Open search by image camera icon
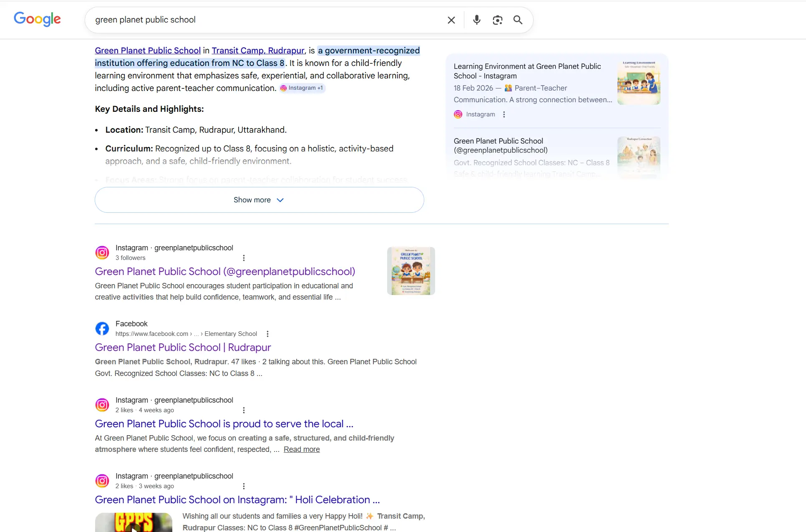The height and width of the screenshot is (532, 806). click(x=497, y=20)
